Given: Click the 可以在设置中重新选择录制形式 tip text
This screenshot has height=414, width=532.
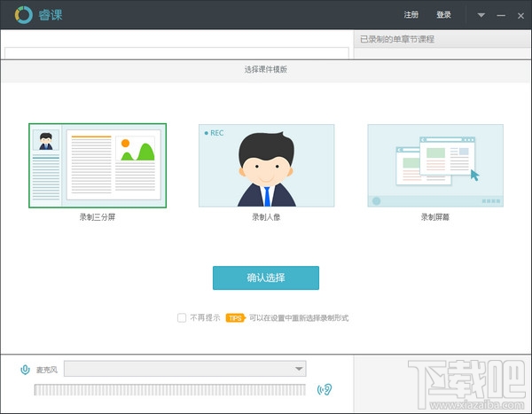Looking at the screenshot, I should pyautogui.click(x=299, y=318).
